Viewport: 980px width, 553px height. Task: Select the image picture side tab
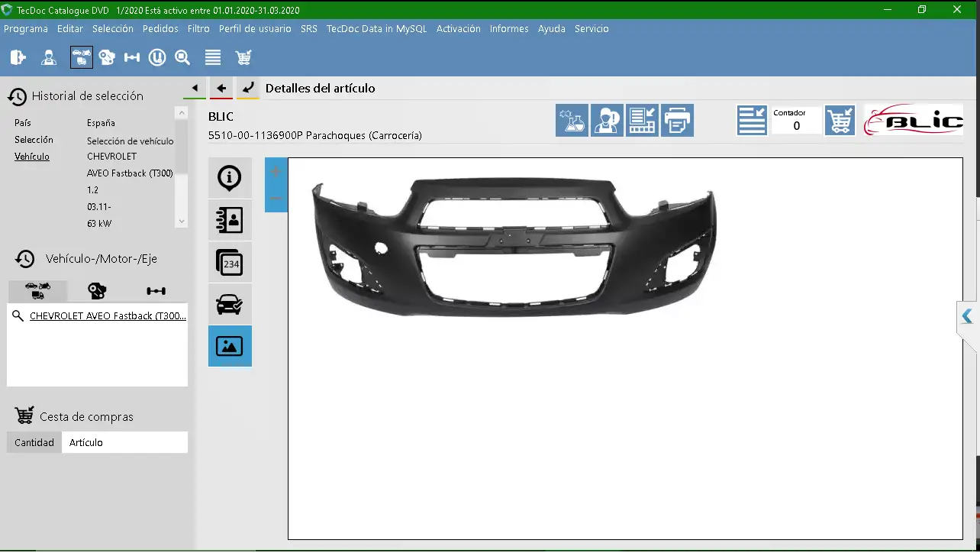230,346
